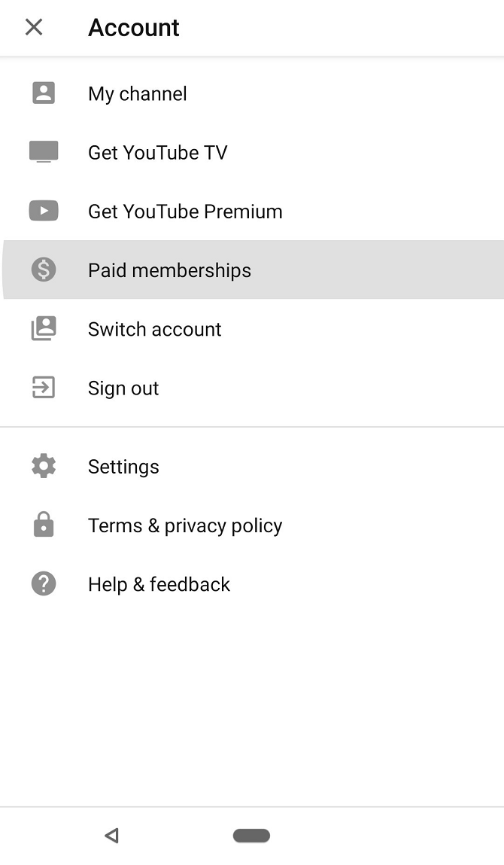
Task: Select Get YouTube TV
Action: [x=157, y=151]
